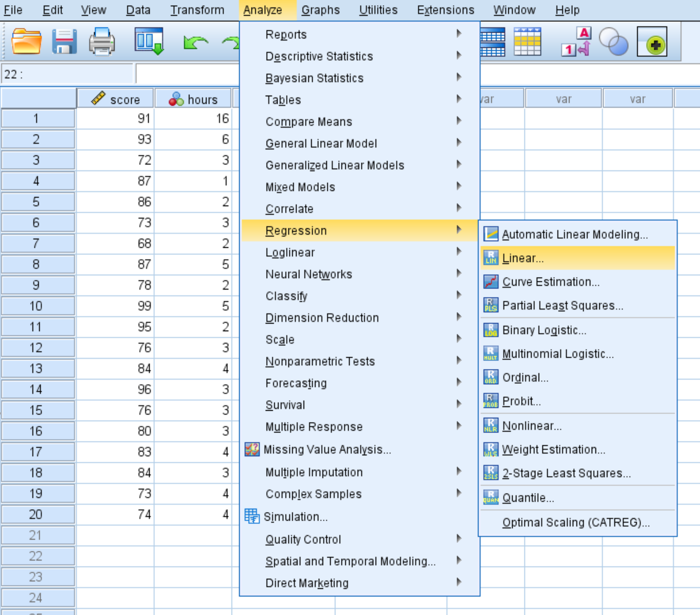Viewport: 700px width, 615px height.
Task: Click the Undo arrow icon
Action: click(195, 42)
